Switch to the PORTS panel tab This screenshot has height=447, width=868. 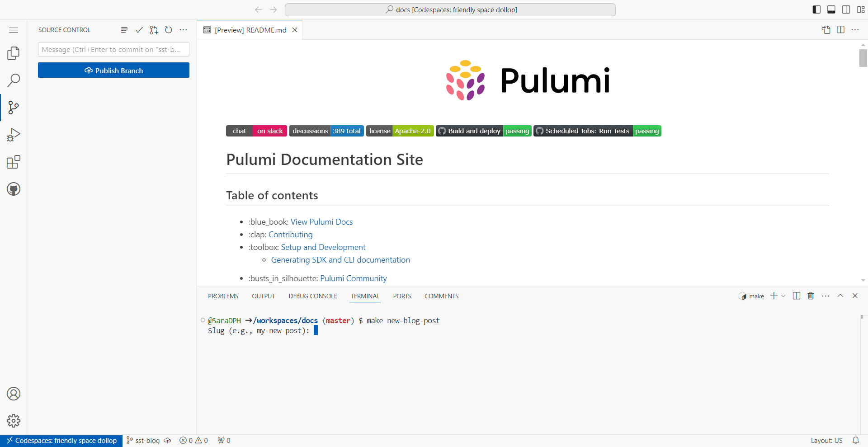point(402,296)
